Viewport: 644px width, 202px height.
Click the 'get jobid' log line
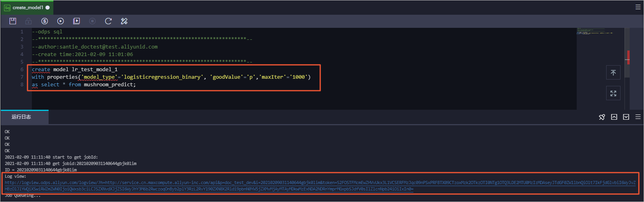(x=70, y=163)
